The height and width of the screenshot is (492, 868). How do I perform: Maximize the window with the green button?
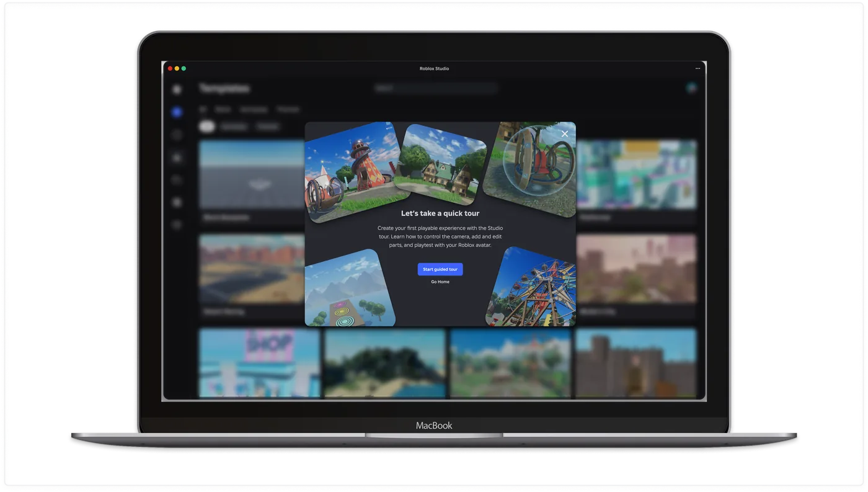pyautogui.click(x=184, y=68)
